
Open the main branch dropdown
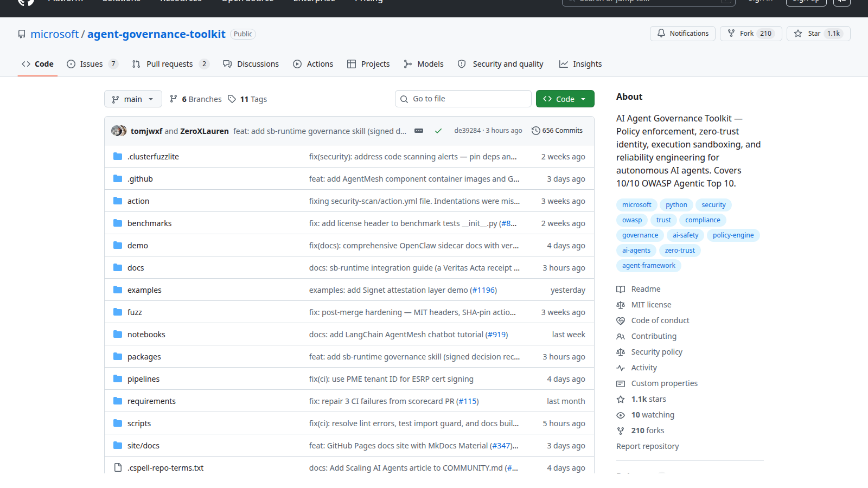[133, 99]
